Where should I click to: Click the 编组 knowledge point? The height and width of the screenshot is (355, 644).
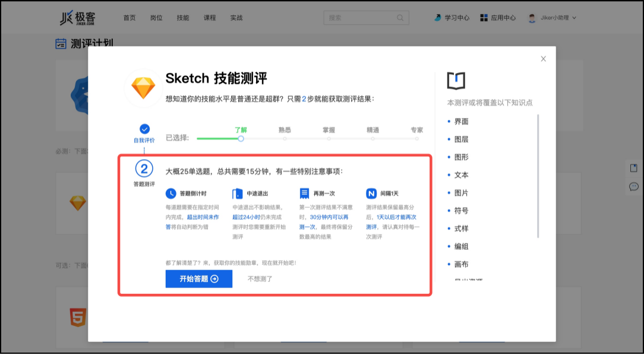(461, 246)
